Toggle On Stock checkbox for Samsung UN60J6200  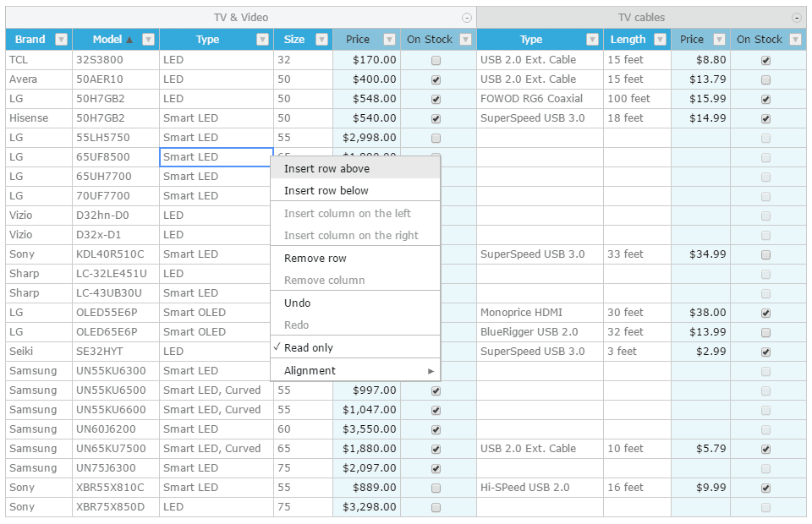point(436,430)
